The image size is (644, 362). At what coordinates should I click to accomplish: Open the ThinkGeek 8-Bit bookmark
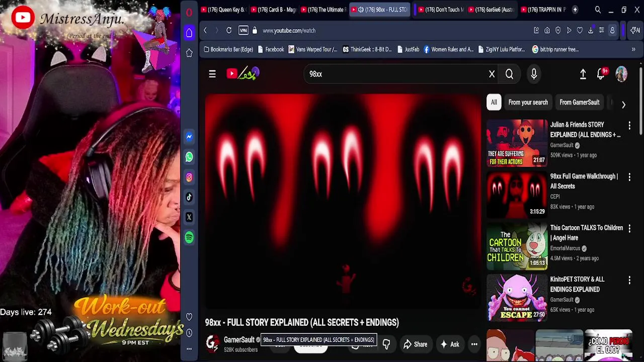point(367,49)
